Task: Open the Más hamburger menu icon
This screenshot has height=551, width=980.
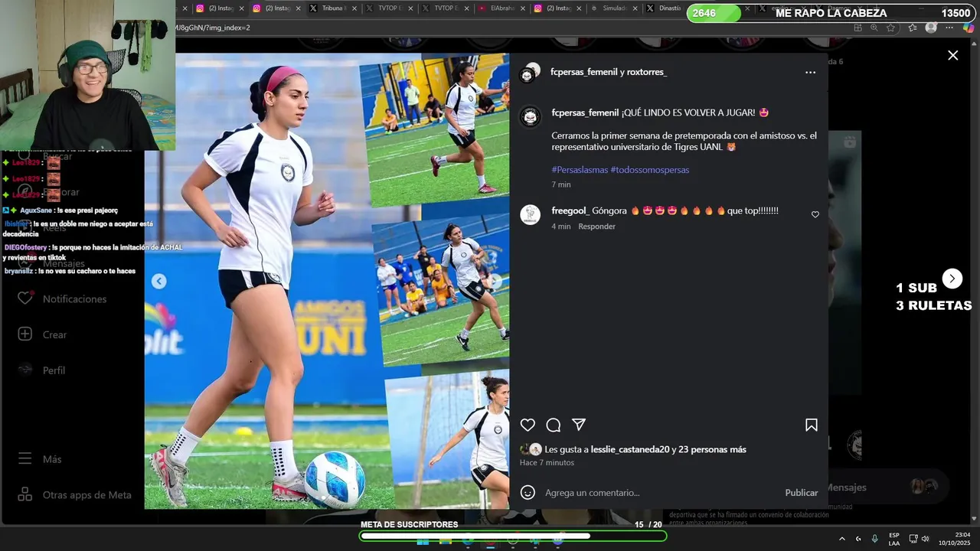Action: click(x=25, y=458)
